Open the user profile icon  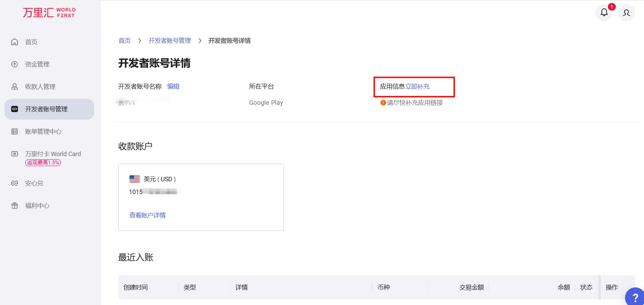[x=626, y=13]
